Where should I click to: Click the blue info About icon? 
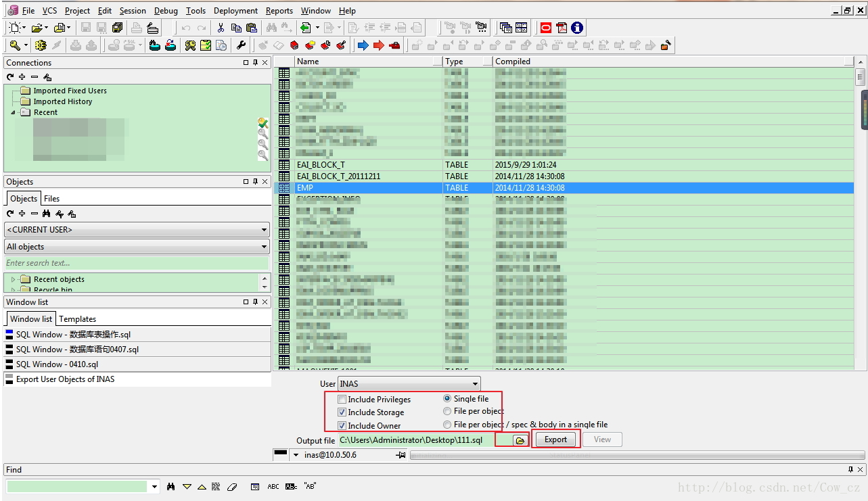coord(577,28)
